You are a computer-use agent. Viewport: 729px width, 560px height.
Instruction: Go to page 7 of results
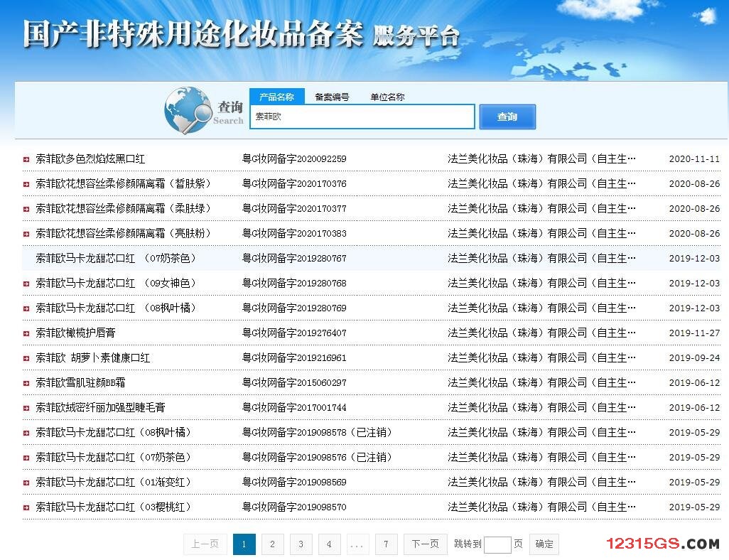tap(386, 544)
